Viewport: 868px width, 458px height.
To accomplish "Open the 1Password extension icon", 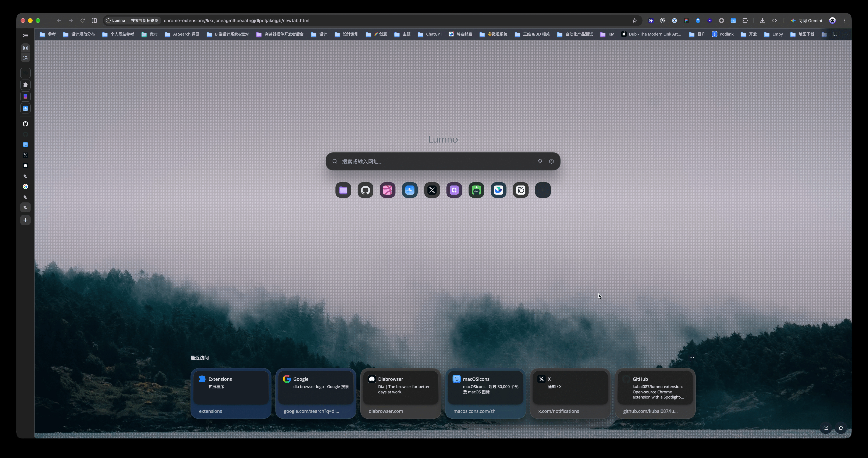I will click(674, 21).
